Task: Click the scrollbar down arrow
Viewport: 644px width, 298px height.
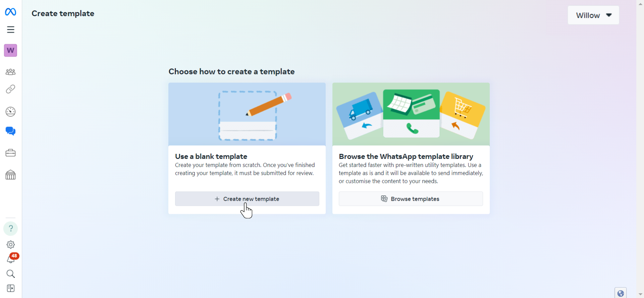Action: 640,294
